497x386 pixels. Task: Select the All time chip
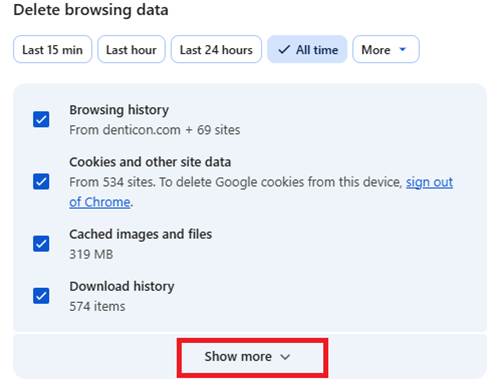[x=307, y=49]
